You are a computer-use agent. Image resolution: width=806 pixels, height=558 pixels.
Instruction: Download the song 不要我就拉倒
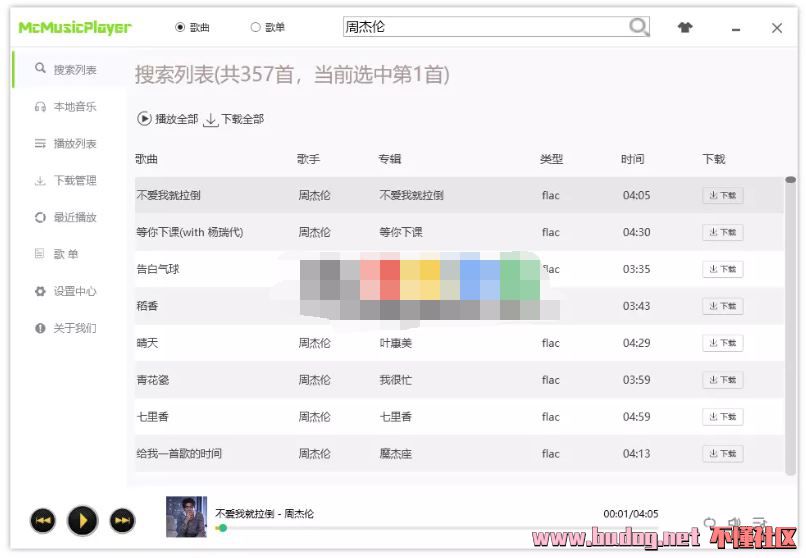[x=722, y=196]
